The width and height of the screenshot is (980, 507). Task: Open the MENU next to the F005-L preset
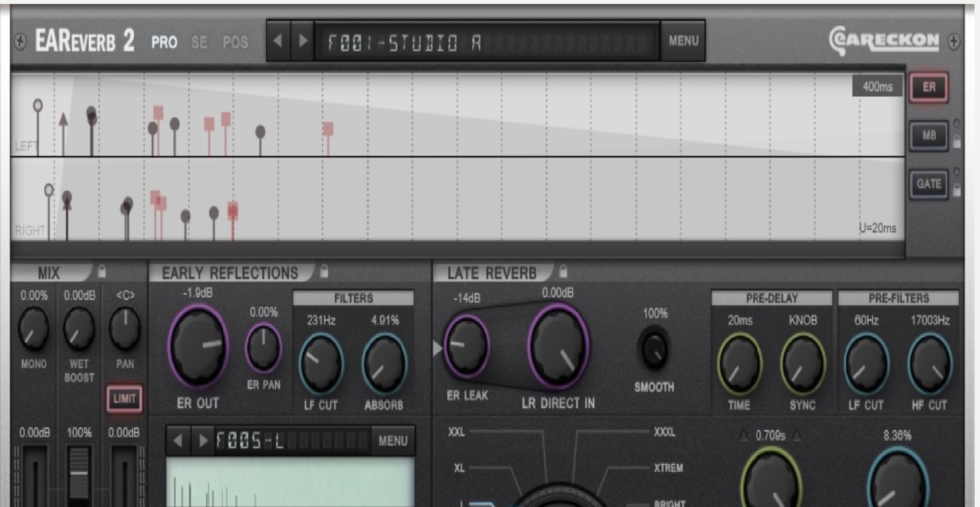point(393,441)
